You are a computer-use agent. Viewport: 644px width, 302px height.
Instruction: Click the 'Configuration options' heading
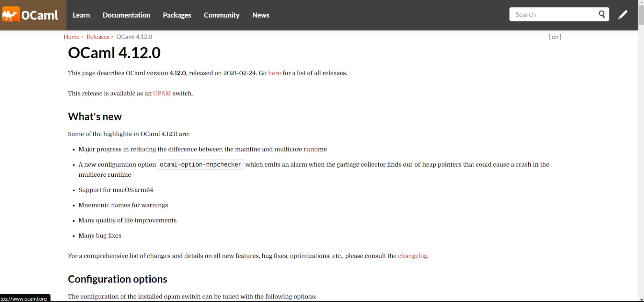coord(117,279)
